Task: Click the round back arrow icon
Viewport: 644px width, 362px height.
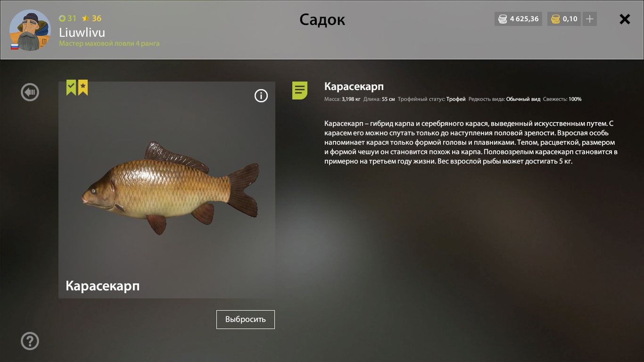Action: click(x=30, y=92)
